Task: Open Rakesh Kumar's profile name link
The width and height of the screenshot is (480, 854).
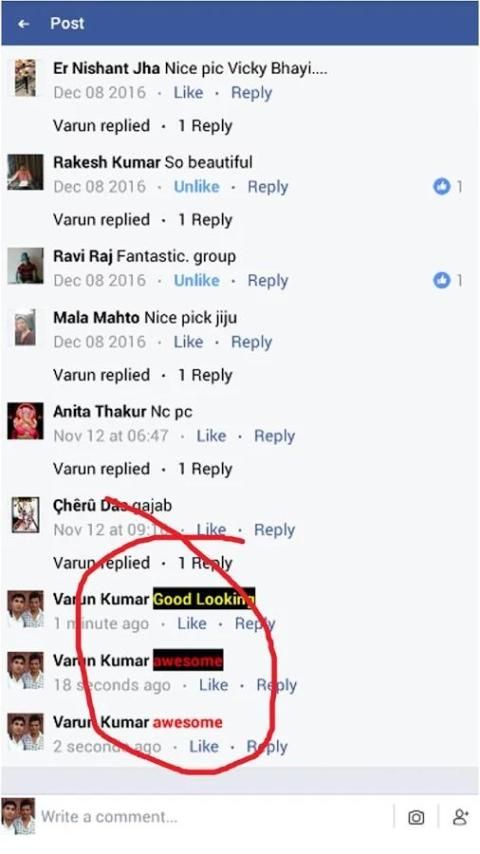Action: point(107,162)
